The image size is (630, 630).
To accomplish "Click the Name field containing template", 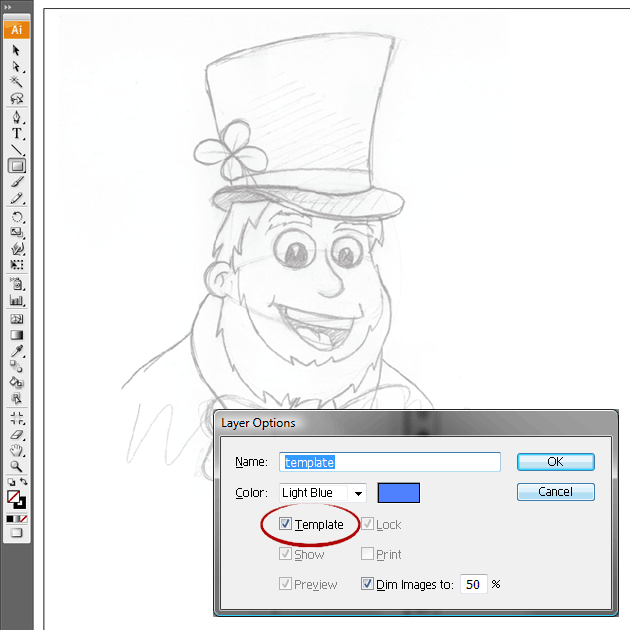I will tap(390, 462).
